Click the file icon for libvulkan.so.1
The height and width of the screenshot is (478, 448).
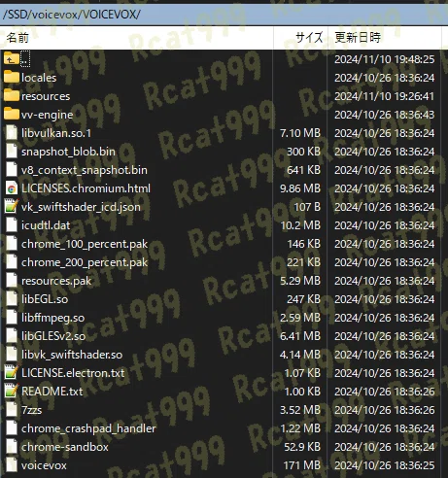point(12,133)
